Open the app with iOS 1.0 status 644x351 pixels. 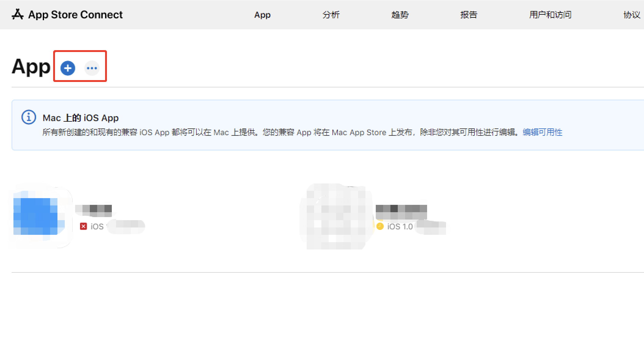(336, 216)
